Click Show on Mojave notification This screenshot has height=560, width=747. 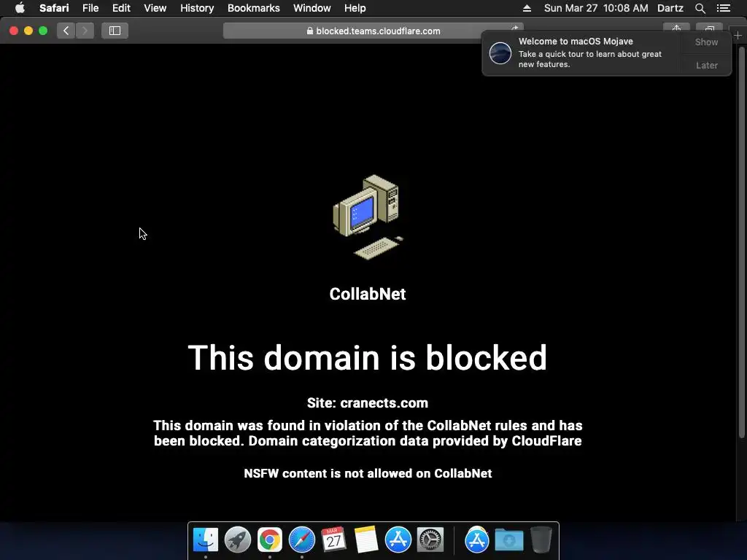(706, 42)
